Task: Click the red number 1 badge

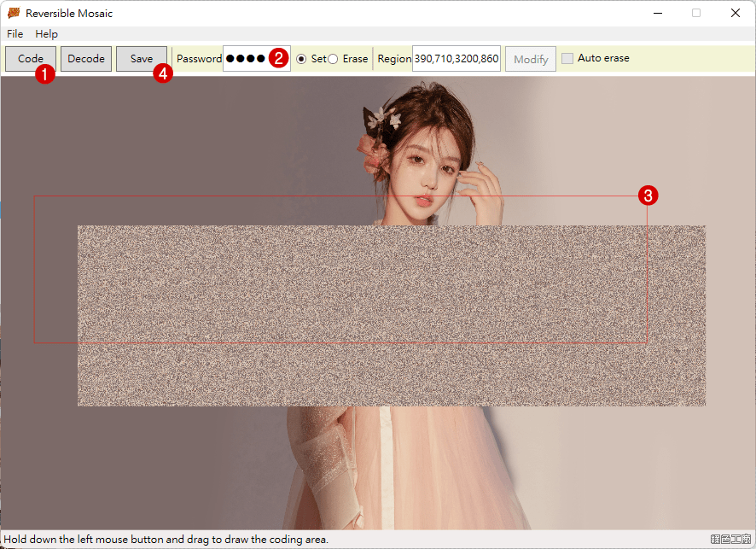Action: click(44, 74)
